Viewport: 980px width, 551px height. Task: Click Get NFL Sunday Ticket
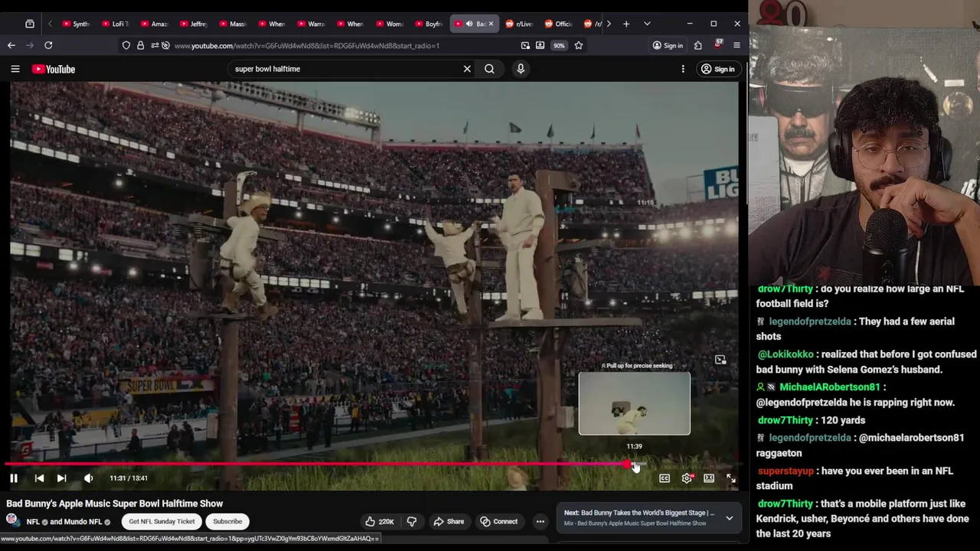point(162,521)
